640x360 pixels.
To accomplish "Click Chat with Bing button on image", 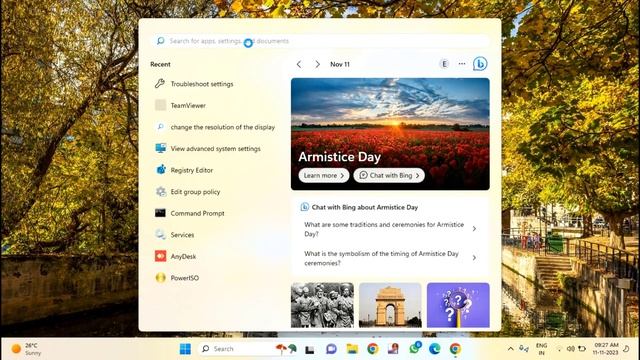I will pyautogui.click(x=389, y=176).
